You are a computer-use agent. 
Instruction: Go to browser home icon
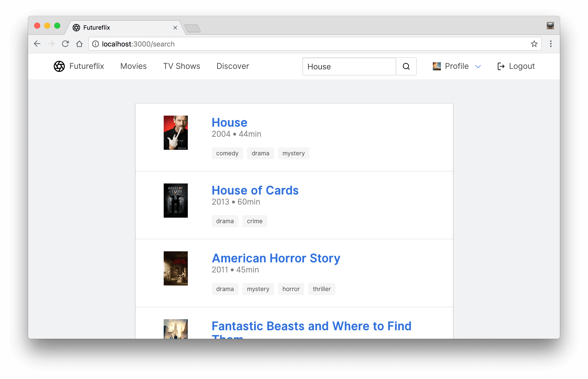79,44
